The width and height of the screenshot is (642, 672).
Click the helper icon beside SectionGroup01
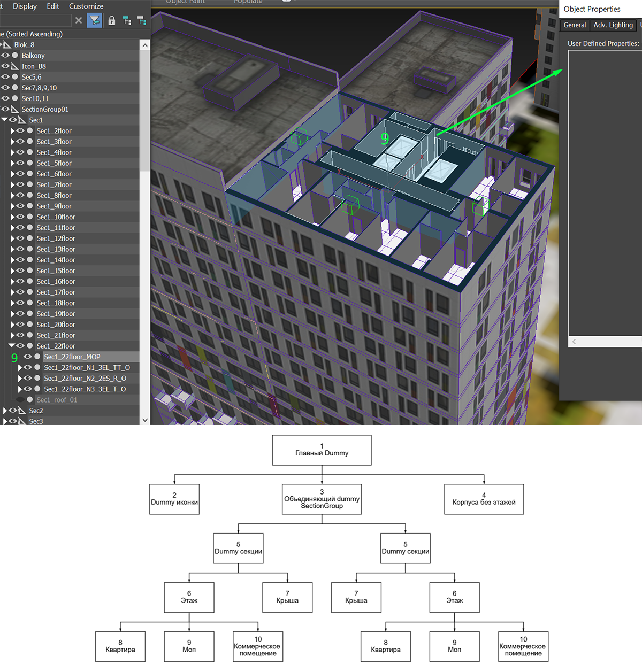(x=15, y=109)
